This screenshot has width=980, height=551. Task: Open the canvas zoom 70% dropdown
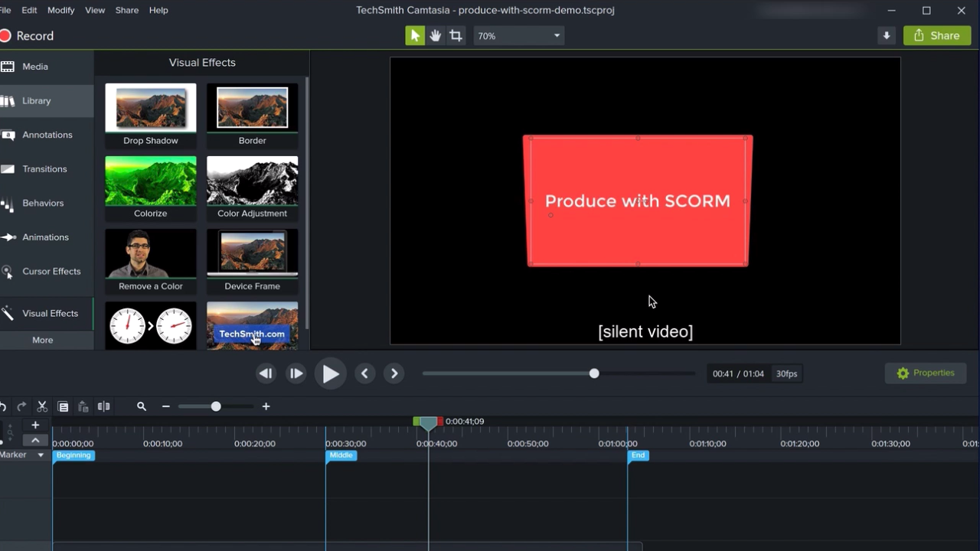tap(519, 36)
